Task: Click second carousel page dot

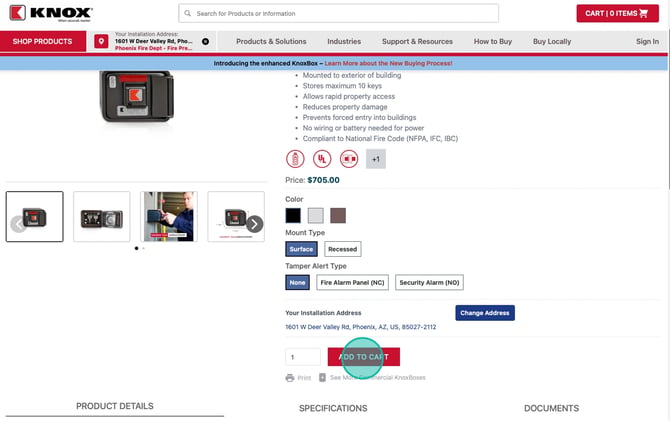Action: point(144,248)
